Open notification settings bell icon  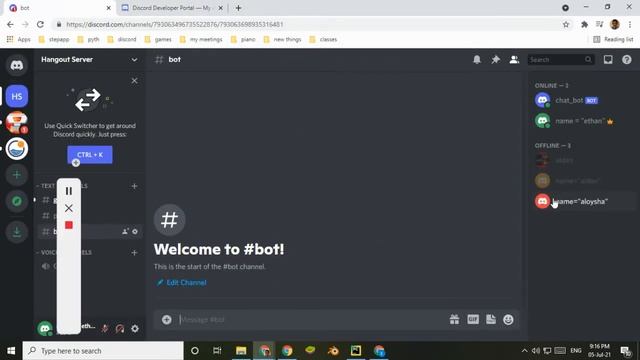477,60
